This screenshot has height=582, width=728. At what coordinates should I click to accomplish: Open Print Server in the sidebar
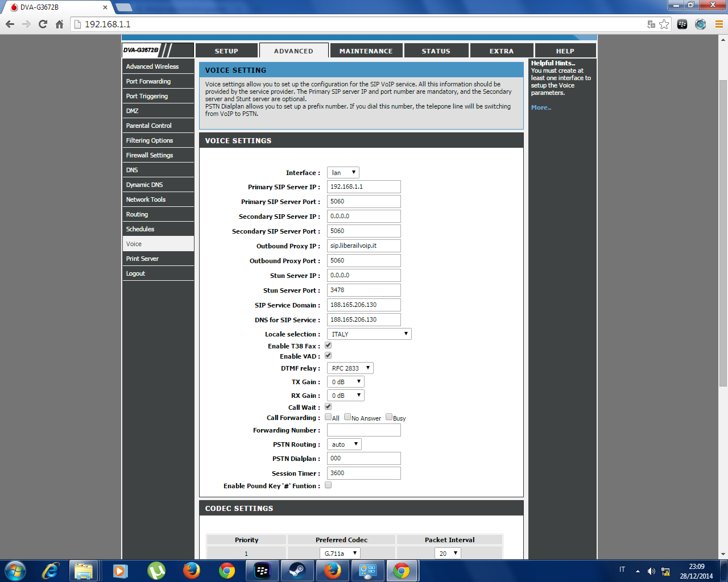(x=158, y=259)
